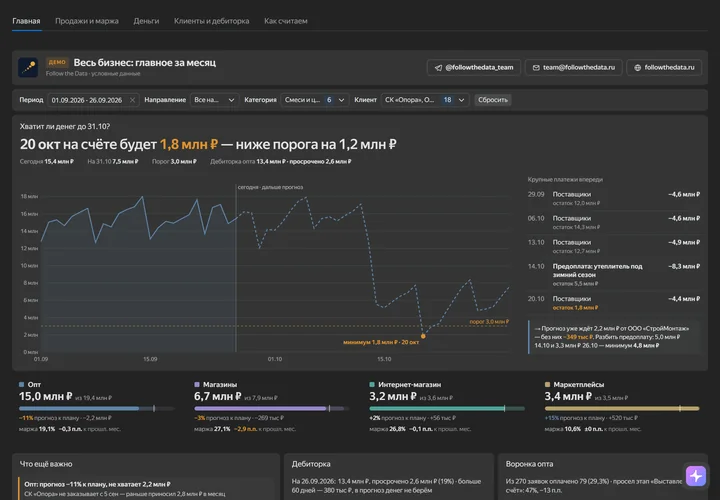
Task: Open the AI assistant sparkle button
Action: 696,476
